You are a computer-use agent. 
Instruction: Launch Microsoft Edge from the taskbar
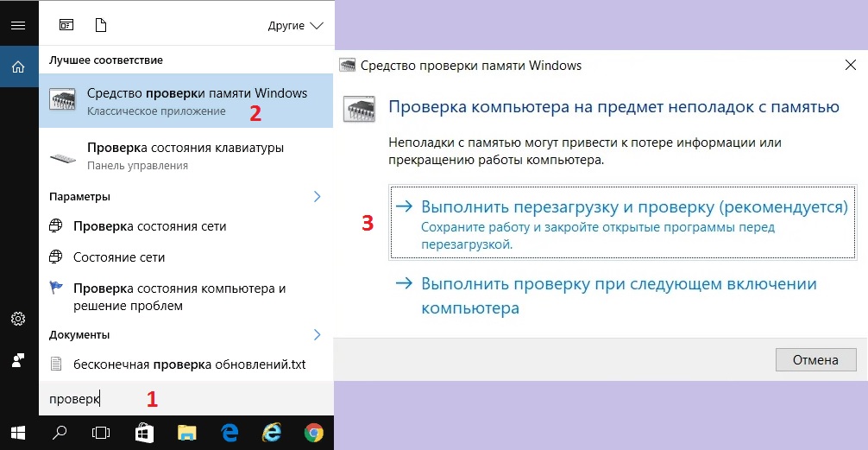click(230, 433)
